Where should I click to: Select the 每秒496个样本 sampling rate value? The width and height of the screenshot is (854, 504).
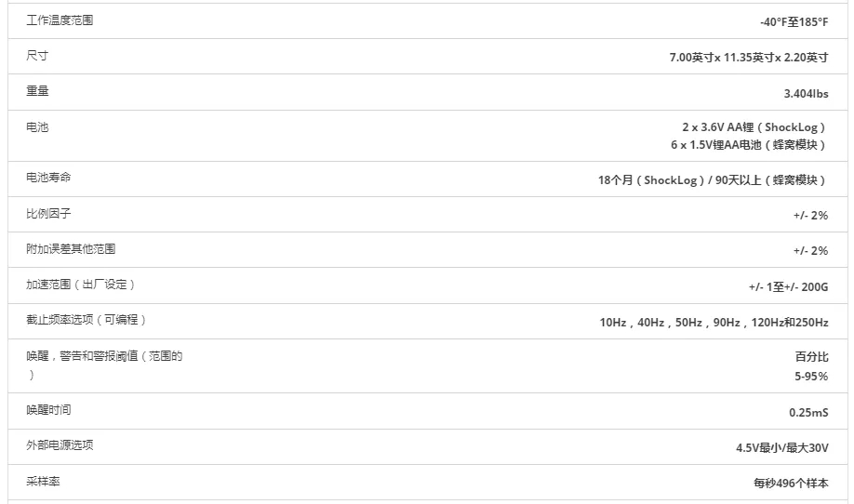(791, 483)
